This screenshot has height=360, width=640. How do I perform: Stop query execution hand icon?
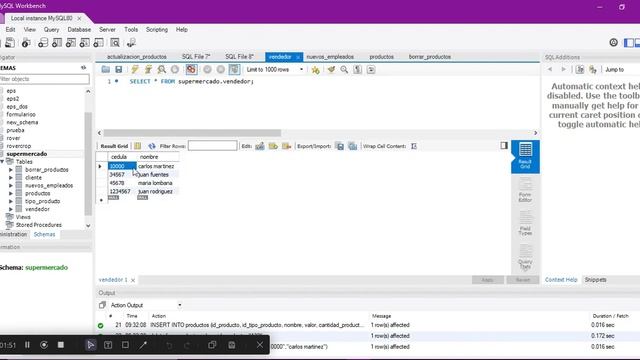point(175,69)
